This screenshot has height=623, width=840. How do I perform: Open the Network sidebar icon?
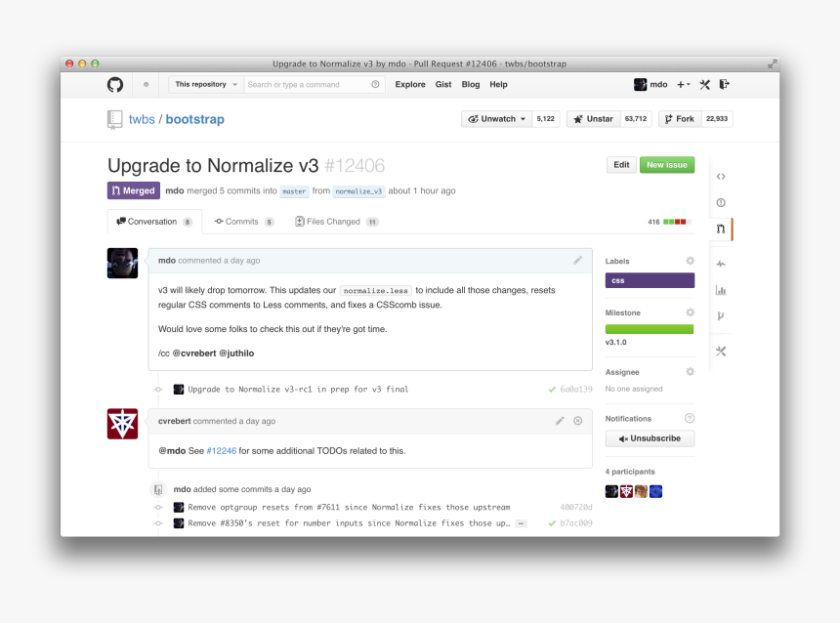(721, 316)
